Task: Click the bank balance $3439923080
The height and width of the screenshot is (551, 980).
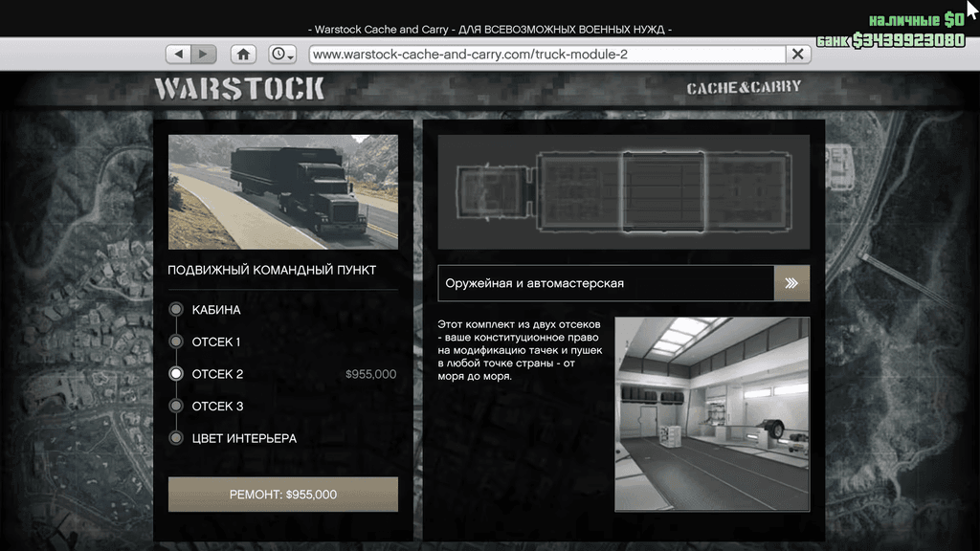Action: [909, 40]
